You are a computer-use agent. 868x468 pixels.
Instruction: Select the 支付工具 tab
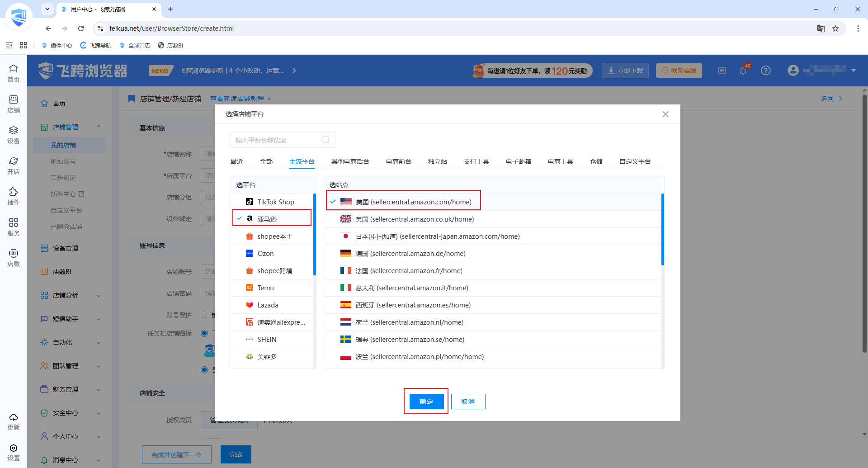click(x=476, y=161)
